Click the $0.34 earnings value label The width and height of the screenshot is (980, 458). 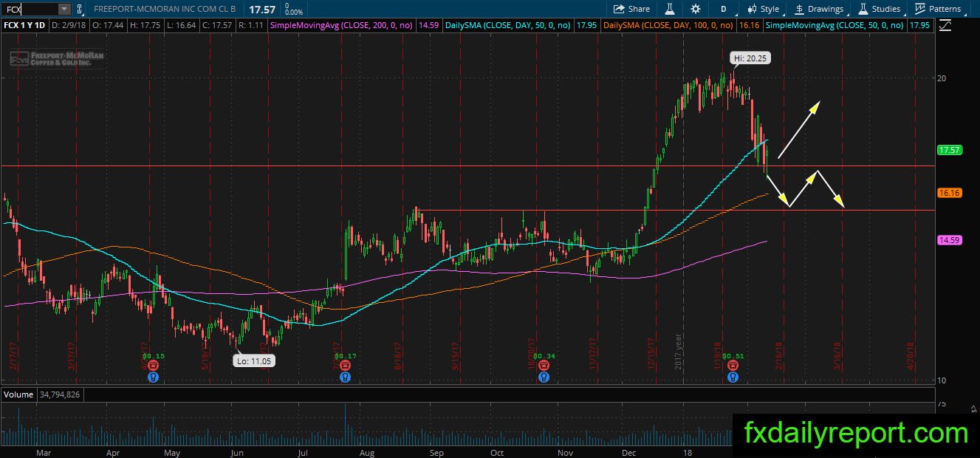point(544,356)
